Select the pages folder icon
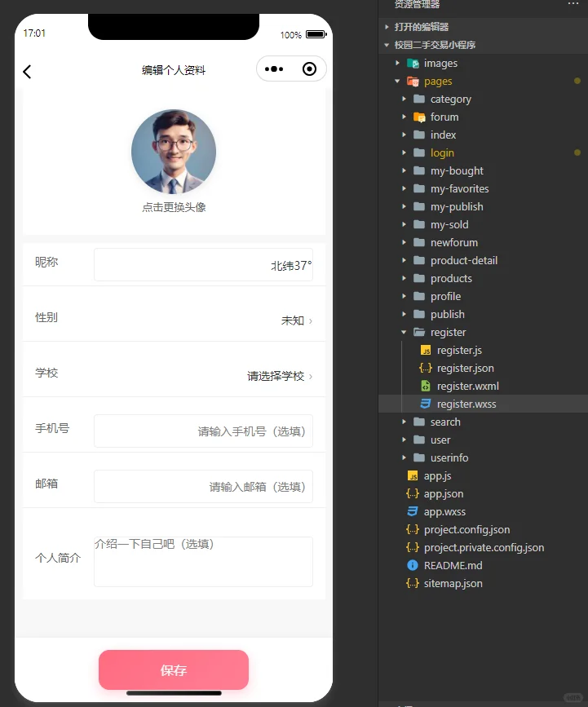The image size is (588, 707). click(x=413, y=82)
